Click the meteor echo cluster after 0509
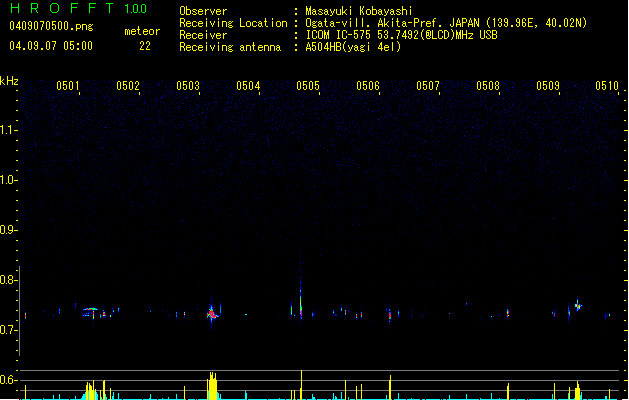The image size is (629, 400). click(578, 306)
